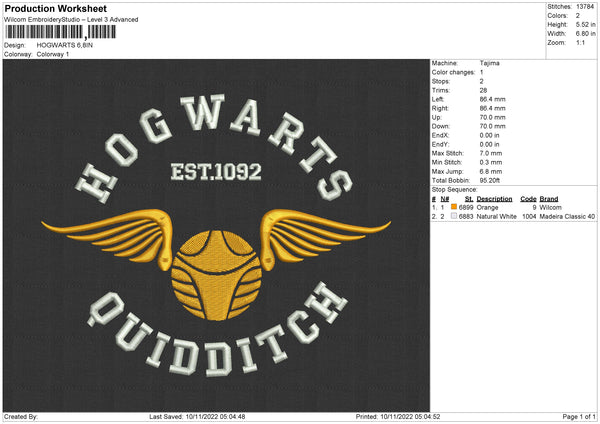Click the 'Production Worksheet' title
The height and width of the screenshot is (424, 600).
55,8
